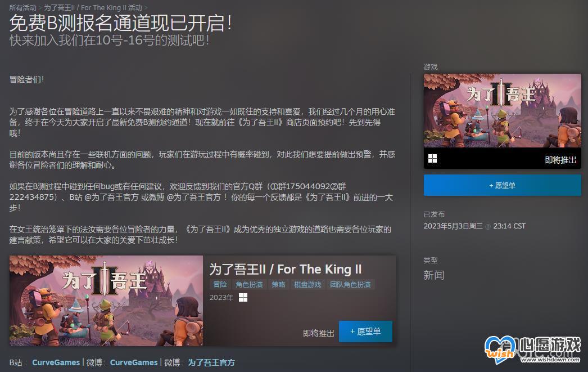
Task: Open game title 为了吾王II / For The King II
Action: click(286, 269)
